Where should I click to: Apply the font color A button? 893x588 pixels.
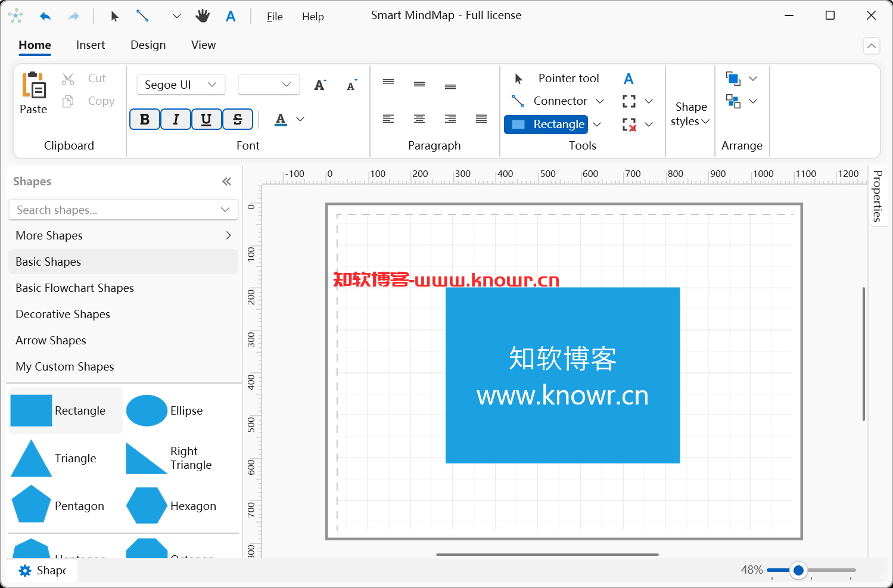[281, 119]
